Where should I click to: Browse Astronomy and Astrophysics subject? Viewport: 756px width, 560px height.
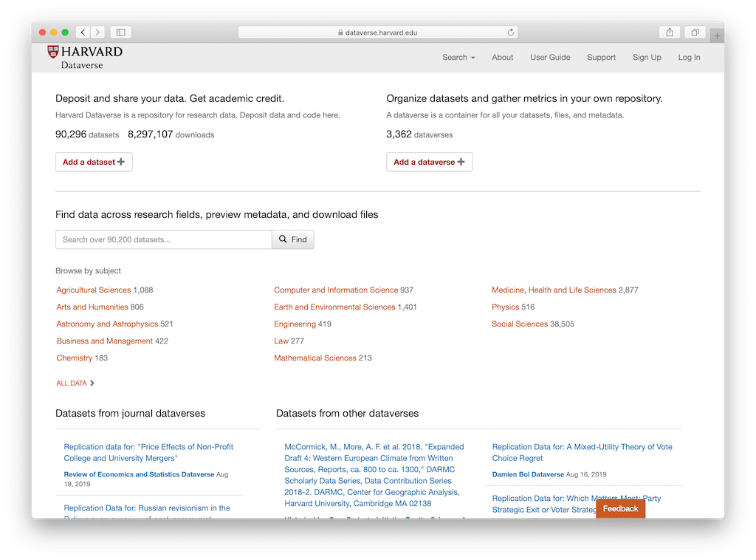(107, 324)
